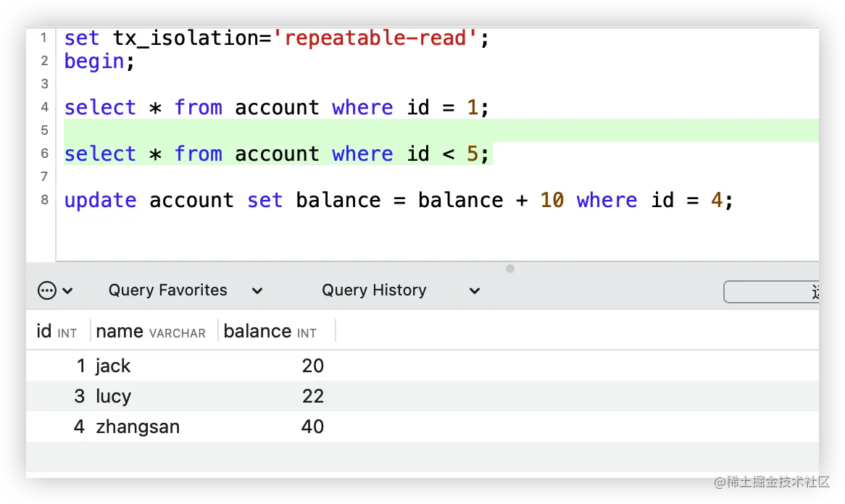The image size is (845, 504).
Task: Click line number 8 in the gutter
Action: point(44,200)
